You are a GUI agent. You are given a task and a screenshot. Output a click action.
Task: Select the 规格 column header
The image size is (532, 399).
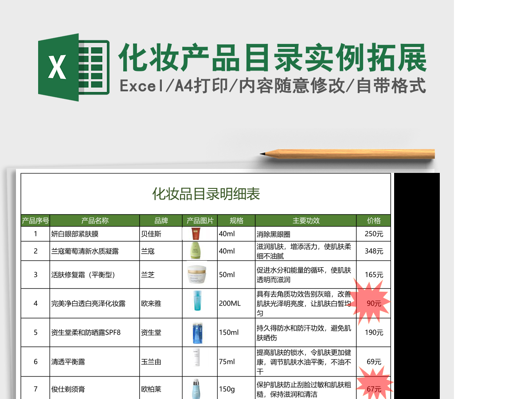[x=236, y=221]
